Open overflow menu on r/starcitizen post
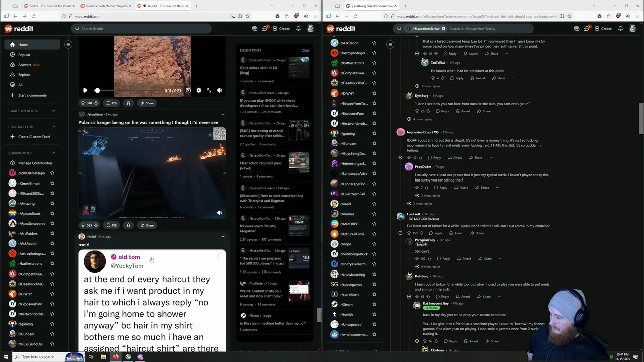This screenshot has height=362, width=644. 224,114
